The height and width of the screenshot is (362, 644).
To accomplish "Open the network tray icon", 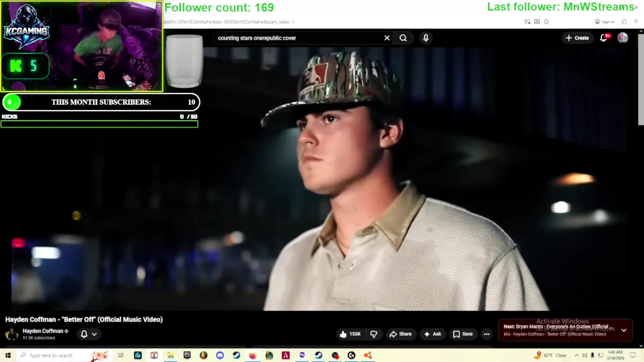I will click(x=600, y=355).
